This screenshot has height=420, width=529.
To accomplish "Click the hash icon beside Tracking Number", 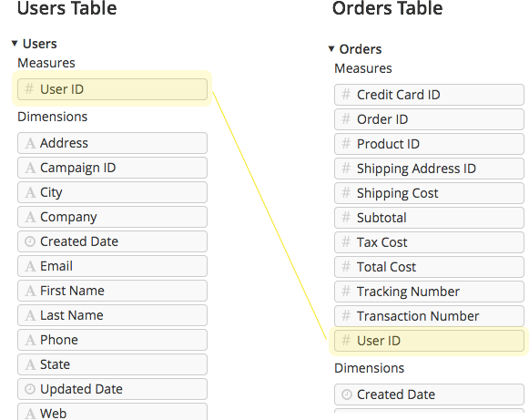I will click(x=346, y=291).
